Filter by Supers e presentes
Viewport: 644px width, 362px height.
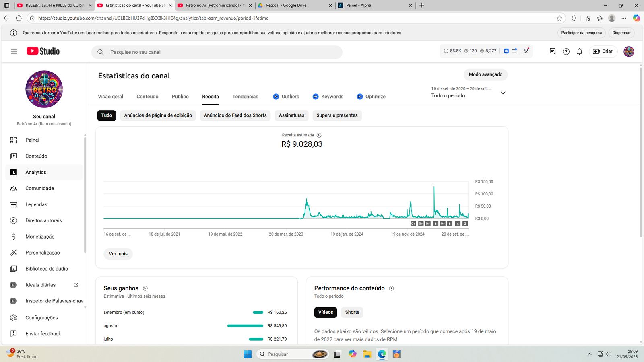[337, 115]
